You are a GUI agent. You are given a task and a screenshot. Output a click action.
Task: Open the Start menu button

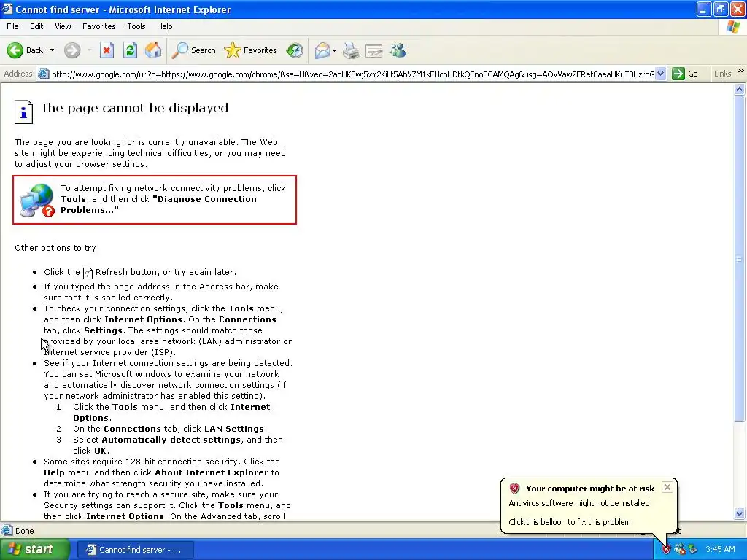point(35,550)
